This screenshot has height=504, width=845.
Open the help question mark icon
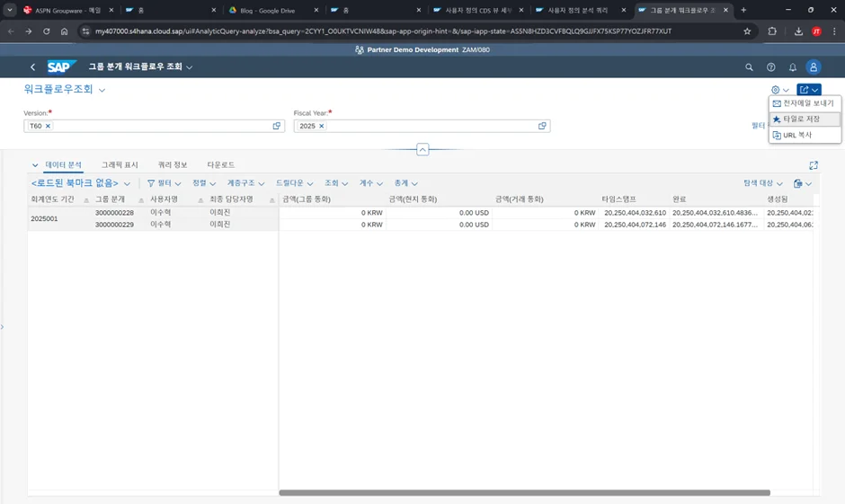point(770,67)
